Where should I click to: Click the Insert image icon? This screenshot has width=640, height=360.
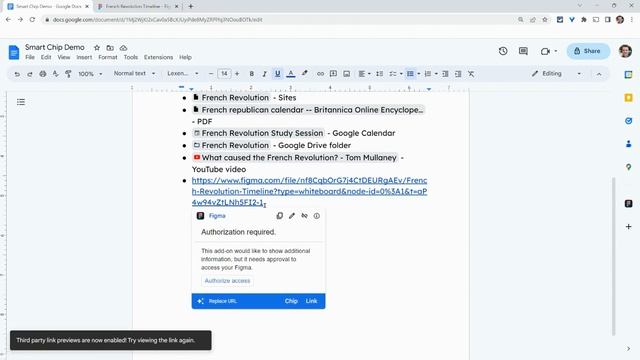(x=347, y=74)
